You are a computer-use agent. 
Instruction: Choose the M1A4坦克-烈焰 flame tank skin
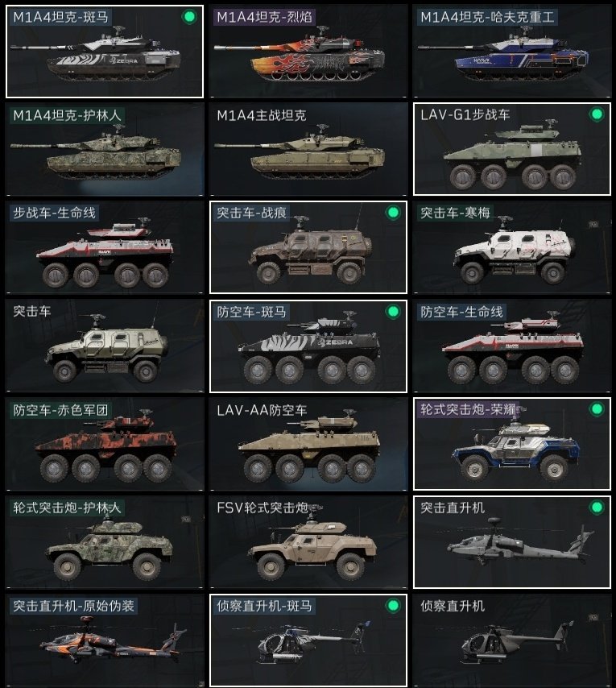(308, 52)
